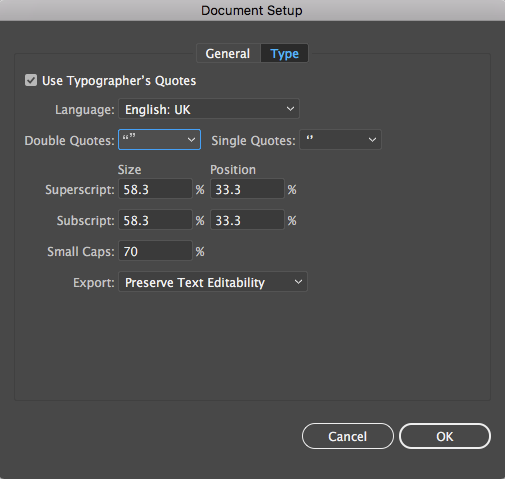Click the Position column header
This screenshot has width=505, height=479.
pos(233,170)
